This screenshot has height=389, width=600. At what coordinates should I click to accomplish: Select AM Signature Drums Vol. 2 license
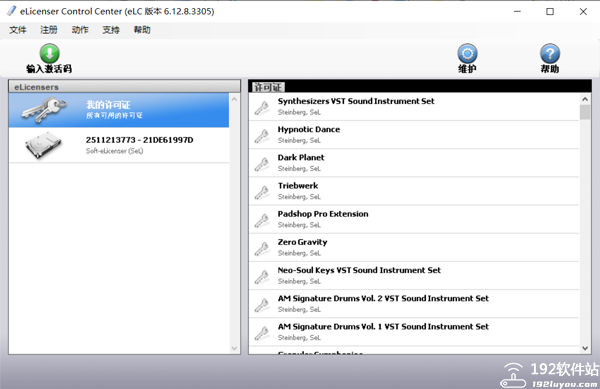pyautogui.click(x=414, y=304)
